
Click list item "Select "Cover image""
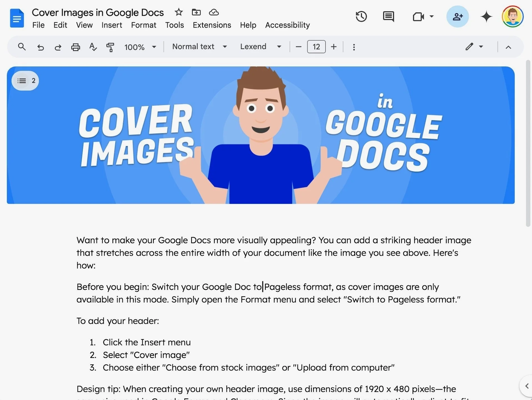pyautogui.click(x=146, y=355)
